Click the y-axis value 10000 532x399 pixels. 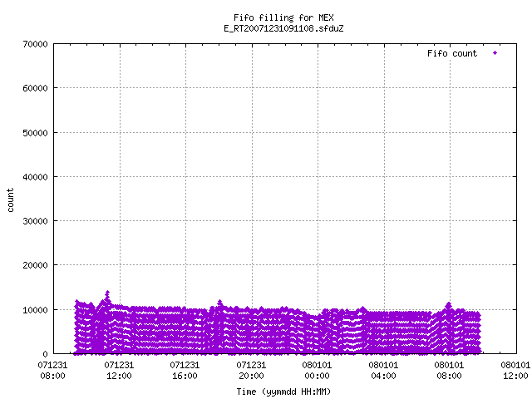click(x=35, y=310)
